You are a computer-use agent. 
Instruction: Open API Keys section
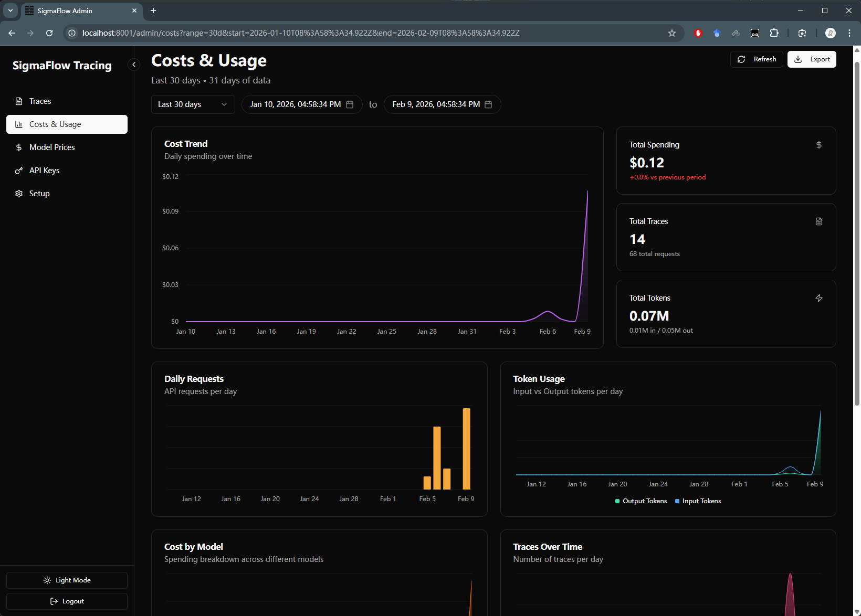[67, 171]
